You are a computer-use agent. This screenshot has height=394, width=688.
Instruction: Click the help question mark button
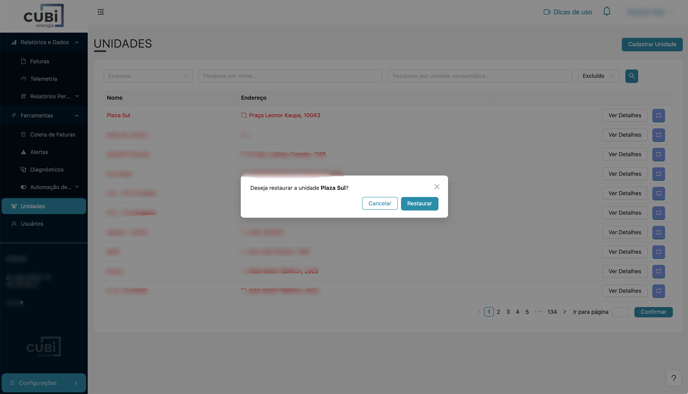(673, 378)
